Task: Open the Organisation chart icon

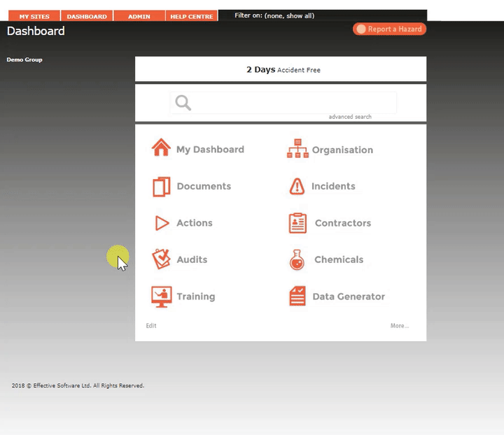Action: point(297,149)
